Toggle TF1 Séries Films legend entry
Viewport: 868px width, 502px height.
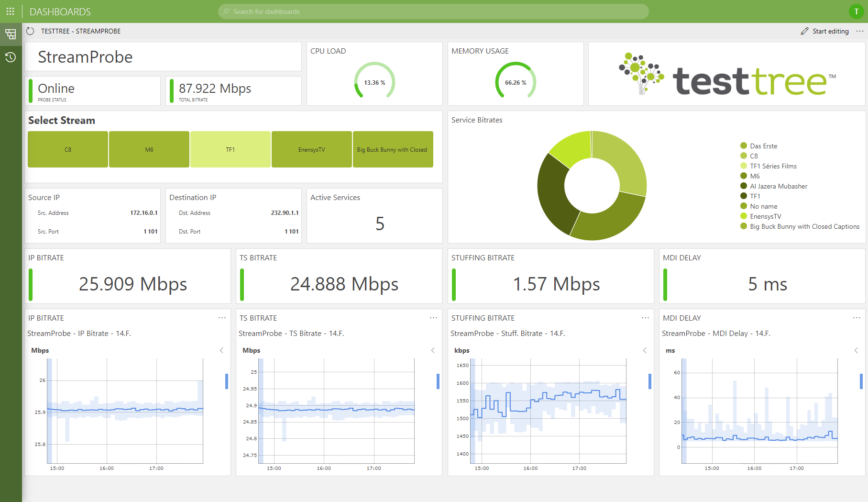[769, 166]
